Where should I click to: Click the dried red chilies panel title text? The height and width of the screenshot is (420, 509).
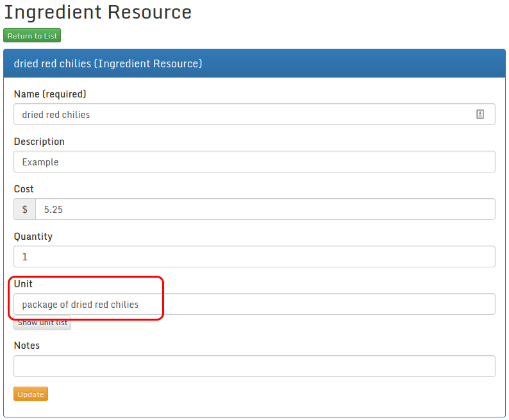(x=108, y=63)
